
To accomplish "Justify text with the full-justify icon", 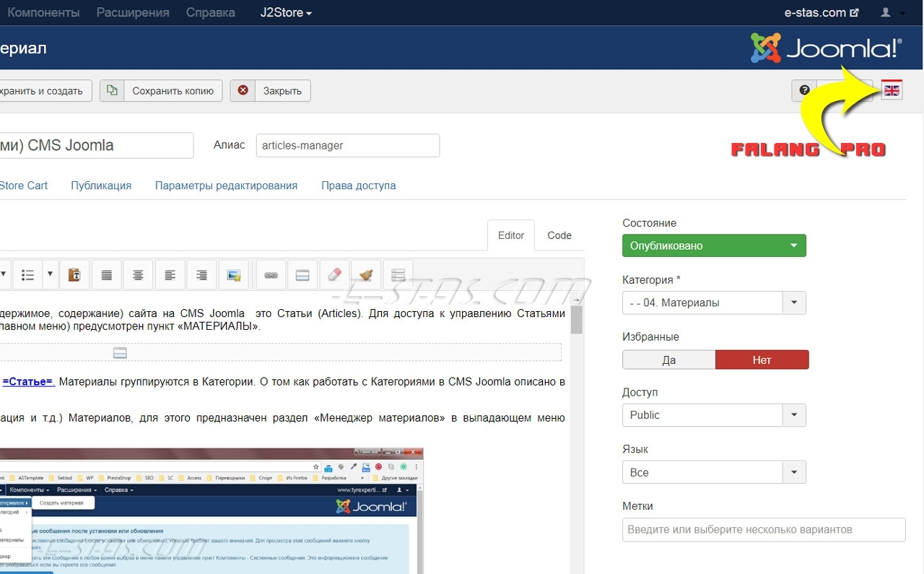I will coord(106,275).
